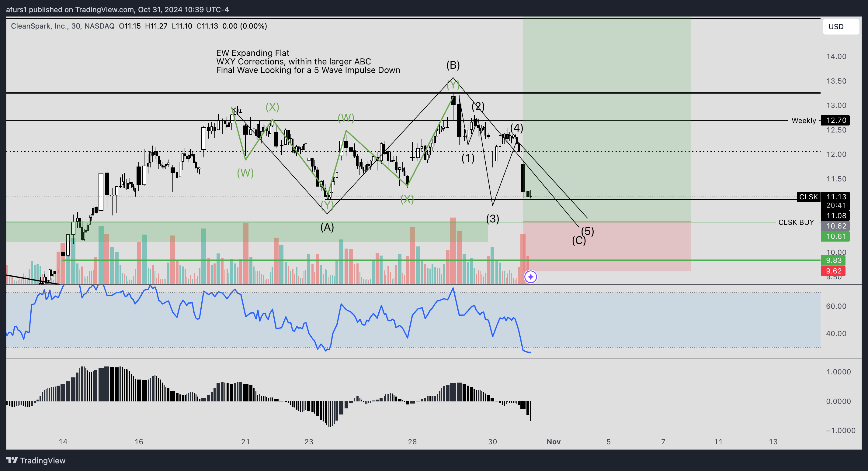Click the (3) wave label
The height and width of the screenshot is (471, 868).
tap(492, 219)
